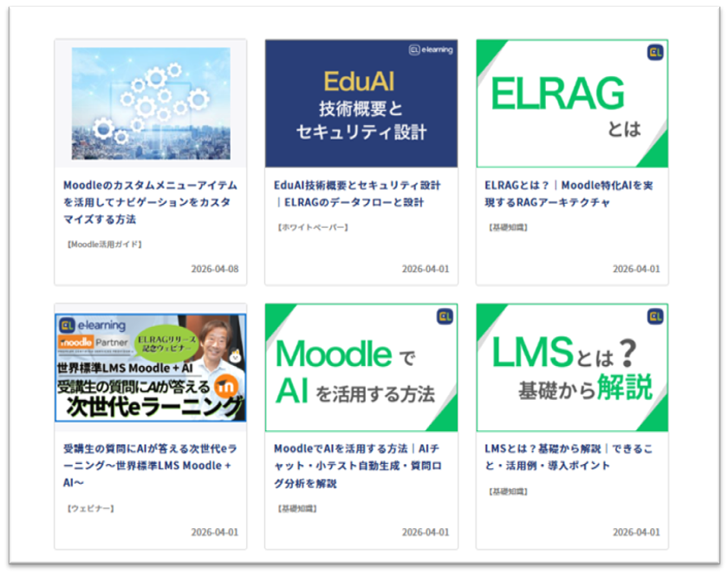The image size is (728, 574).
Task: Click date 2026-04-01 on webinar card
Action: (215, 532)
